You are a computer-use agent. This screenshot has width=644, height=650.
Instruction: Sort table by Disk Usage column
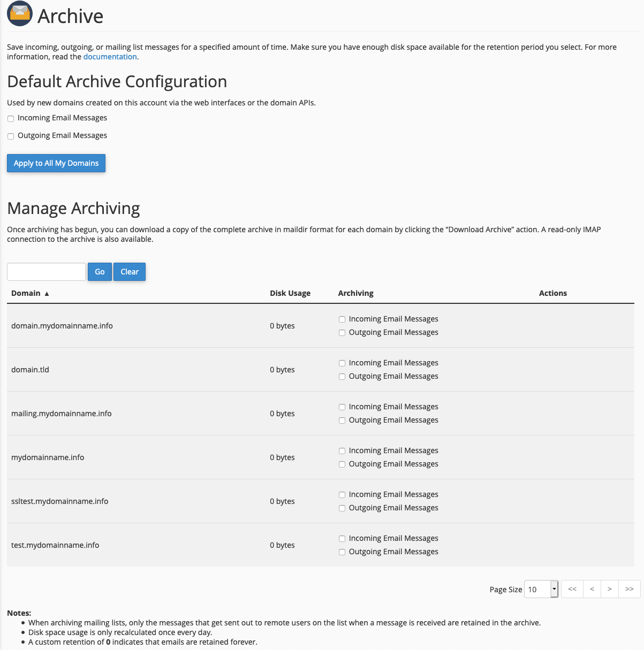point(290,293)
